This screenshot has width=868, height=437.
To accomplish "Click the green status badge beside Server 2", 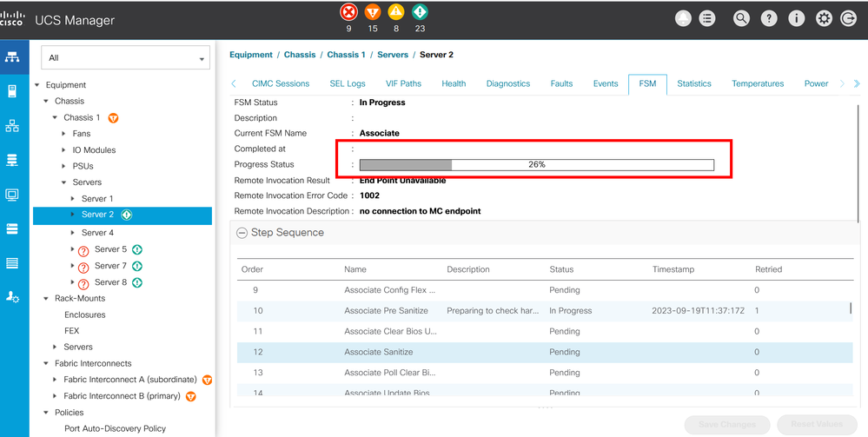I will [x=126, y=215].
